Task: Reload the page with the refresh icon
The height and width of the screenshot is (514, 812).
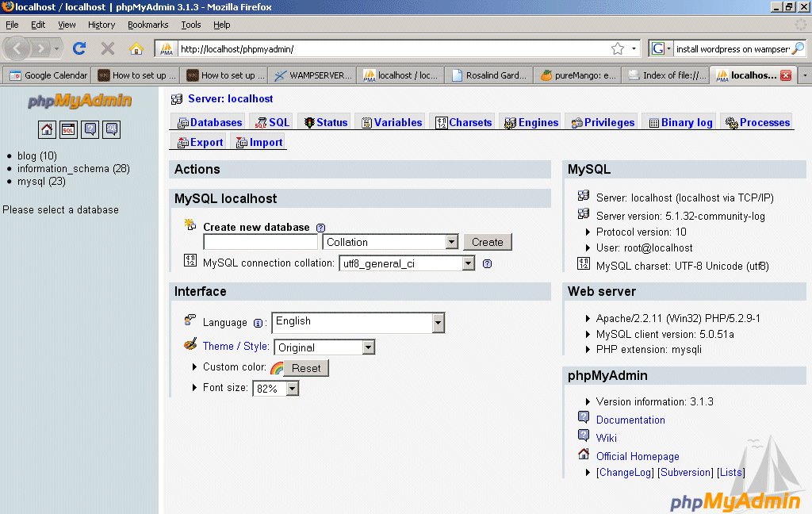Action: [79, 48]
